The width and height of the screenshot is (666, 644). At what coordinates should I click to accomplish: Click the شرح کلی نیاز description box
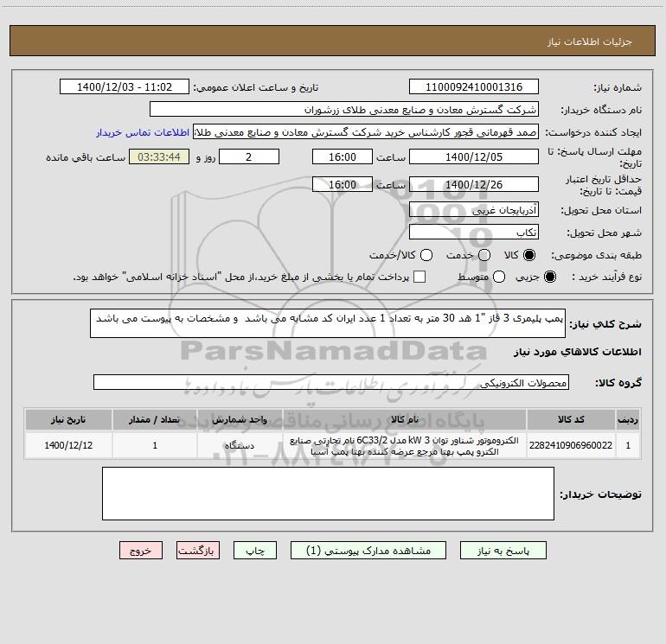click(x=328, y=323)
